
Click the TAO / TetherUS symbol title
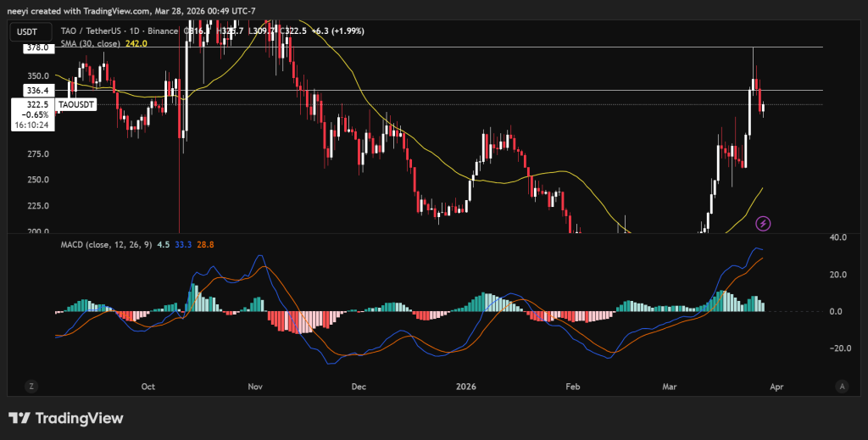pos(94,31)
